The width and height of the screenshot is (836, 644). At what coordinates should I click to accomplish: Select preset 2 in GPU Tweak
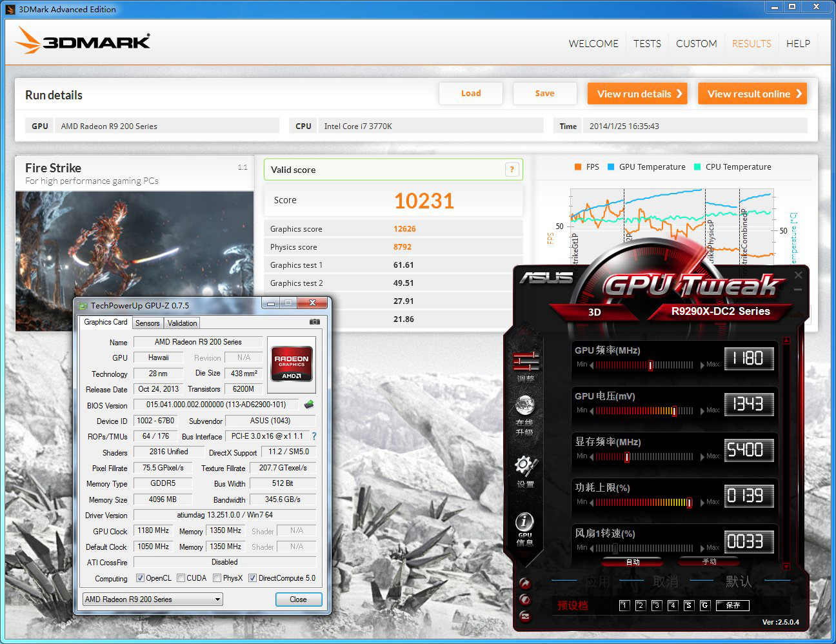[640, 605]
